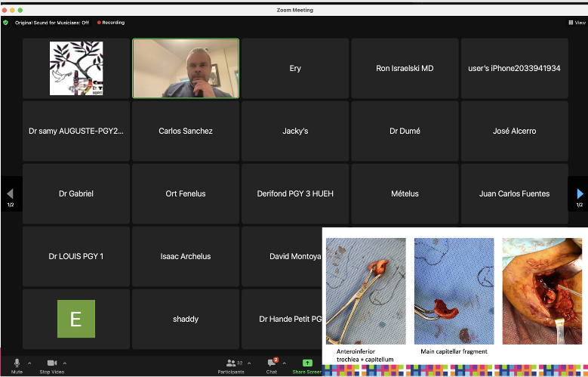Screen dimensions: 588x377
Task: Select the active speaker video tile
Action: (x=186, y=68)
